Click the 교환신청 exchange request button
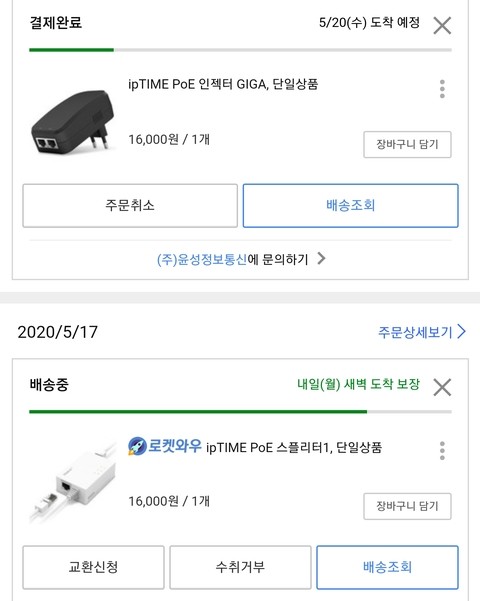Viewport: 480px width, 601px height. click(93, 567)
